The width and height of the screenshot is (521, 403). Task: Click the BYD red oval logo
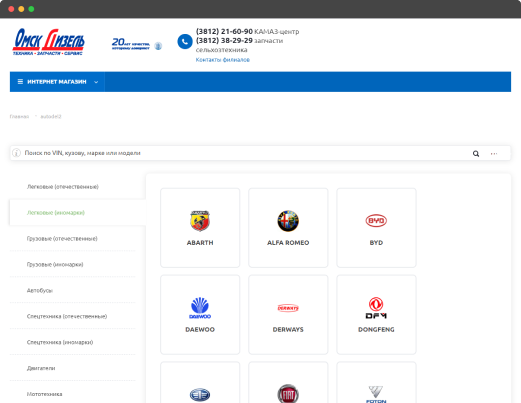pos(376,221)
